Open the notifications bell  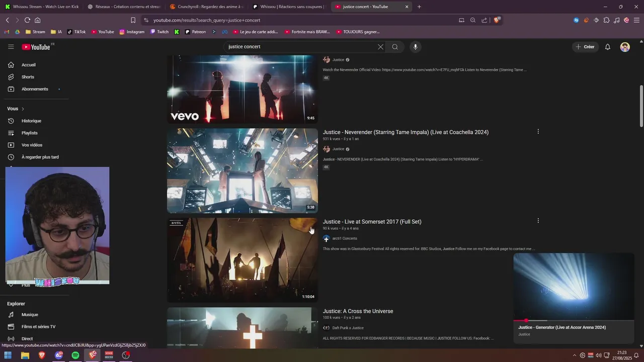coord(608,47)
